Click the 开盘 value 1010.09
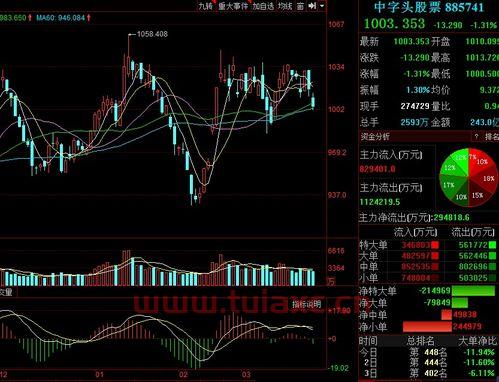The image size is (499, 382). (482, 42)
